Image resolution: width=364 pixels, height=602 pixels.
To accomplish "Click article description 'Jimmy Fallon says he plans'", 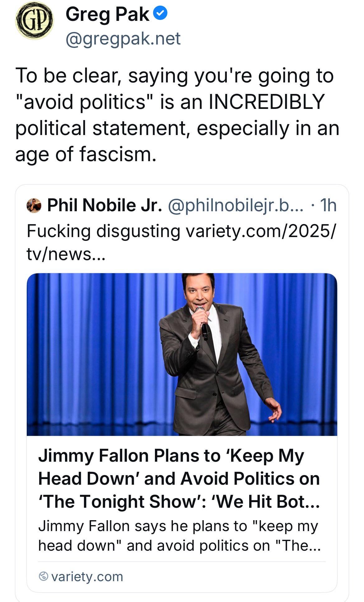I will tap(178, 526).
